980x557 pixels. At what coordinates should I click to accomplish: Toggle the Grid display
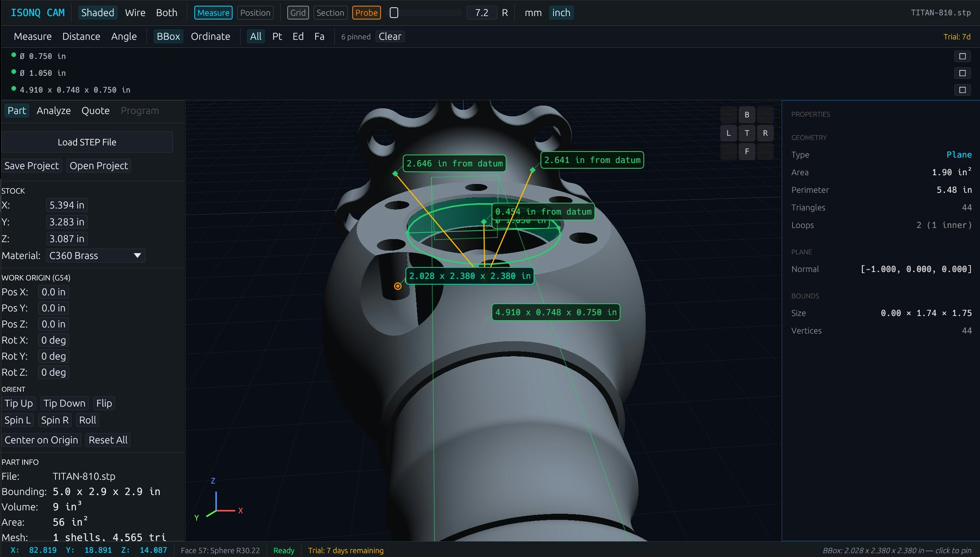click(x=298, y=13)
